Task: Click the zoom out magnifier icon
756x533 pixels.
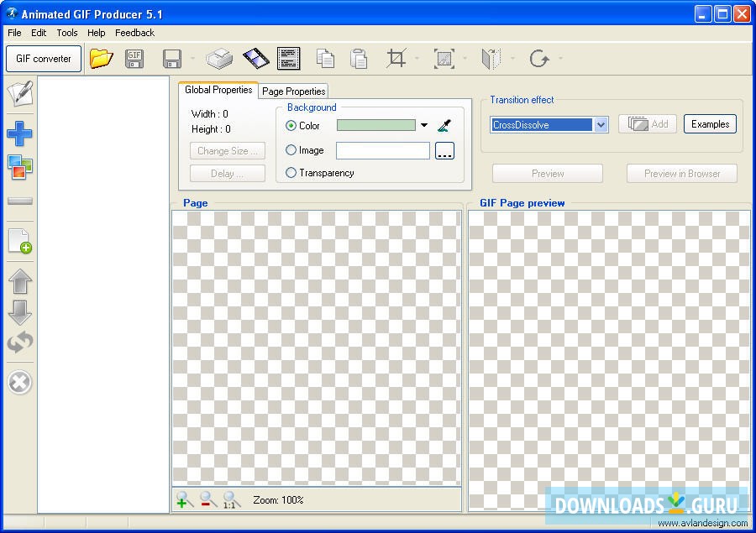Action: (208, 499)
